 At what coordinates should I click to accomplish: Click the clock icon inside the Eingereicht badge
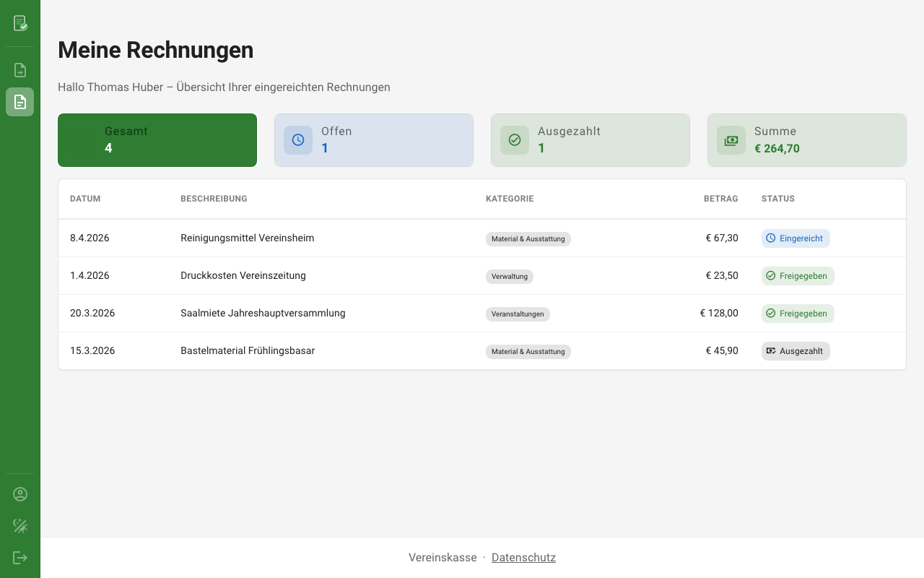pyautogui.click(x=771, y=238)
